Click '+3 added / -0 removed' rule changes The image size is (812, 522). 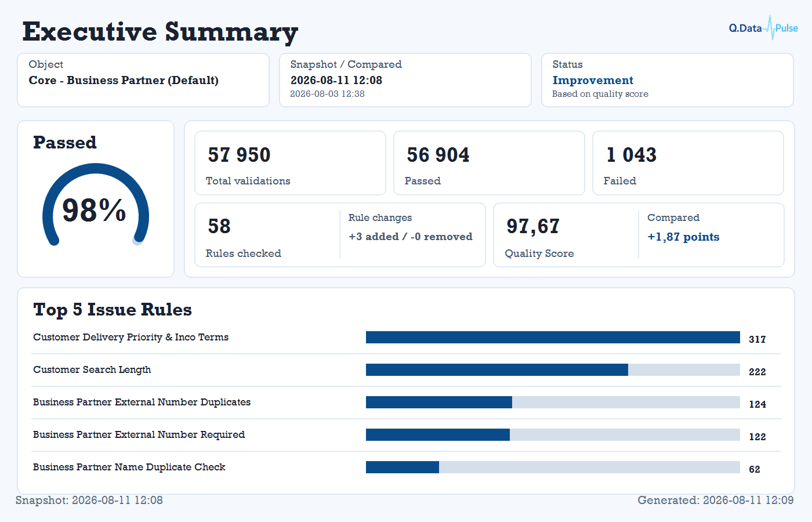[x=411, y=237]
